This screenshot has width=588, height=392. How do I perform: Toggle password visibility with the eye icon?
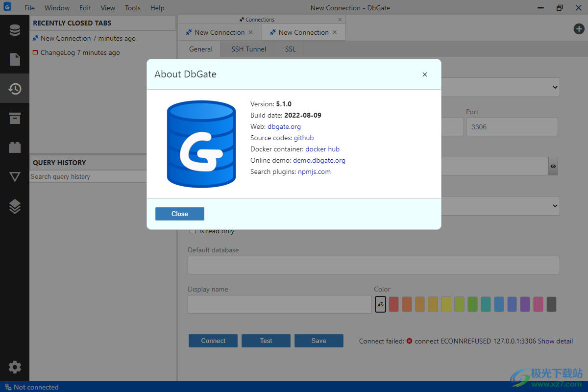tap(553, 166)
